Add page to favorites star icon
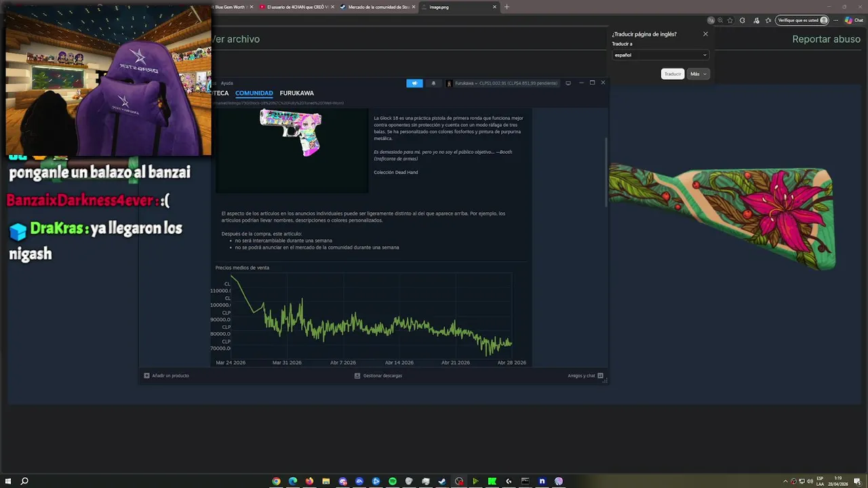 coord(730,20)
